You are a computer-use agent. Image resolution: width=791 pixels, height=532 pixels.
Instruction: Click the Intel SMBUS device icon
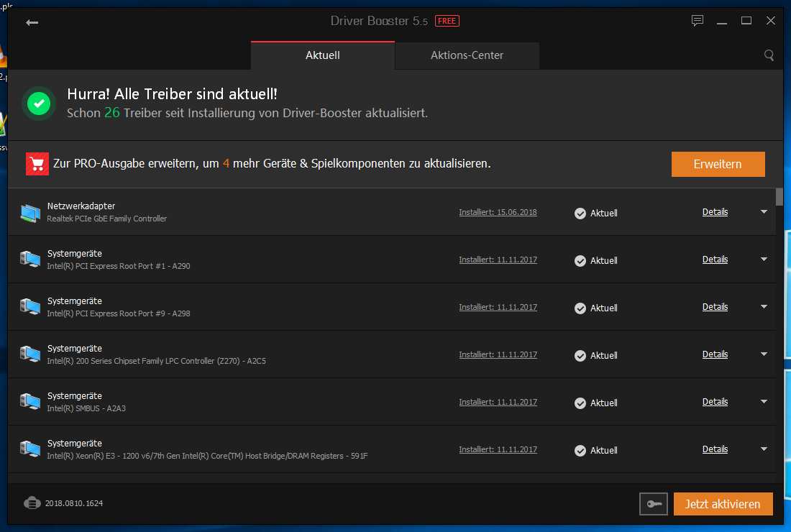pyautogui.click(x=30, y=403)
